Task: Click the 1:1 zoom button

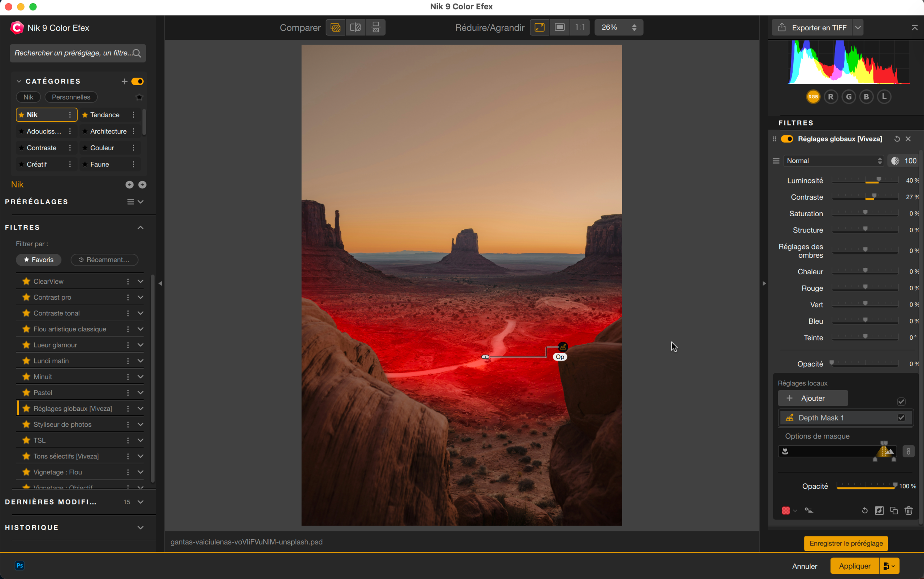Action: click(580, 27)
